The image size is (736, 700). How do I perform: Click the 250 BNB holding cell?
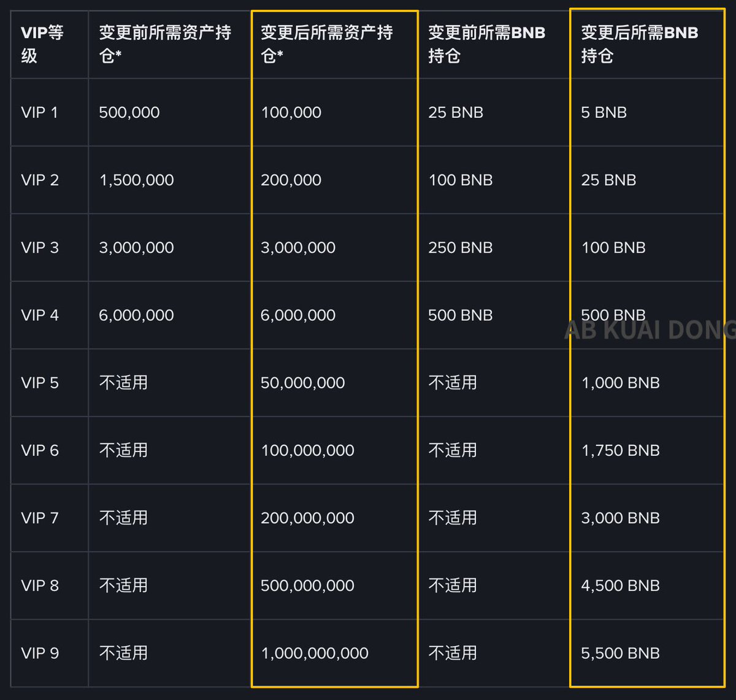461,248
